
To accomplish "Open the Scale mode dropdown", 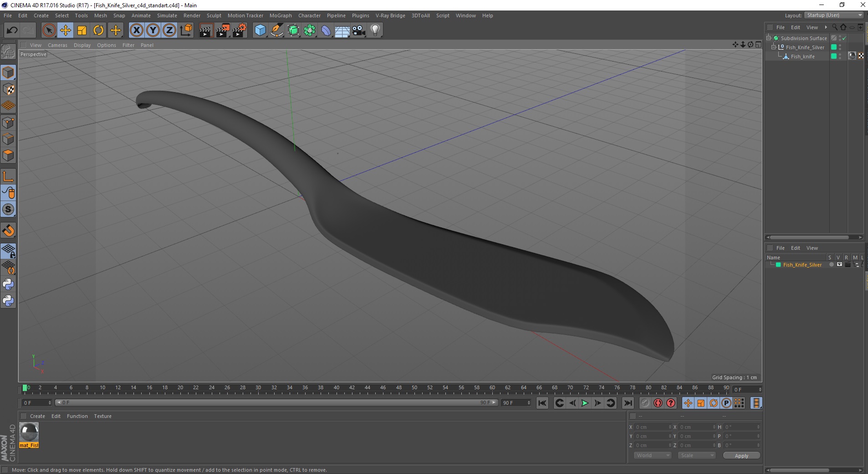I will (697, 455).
